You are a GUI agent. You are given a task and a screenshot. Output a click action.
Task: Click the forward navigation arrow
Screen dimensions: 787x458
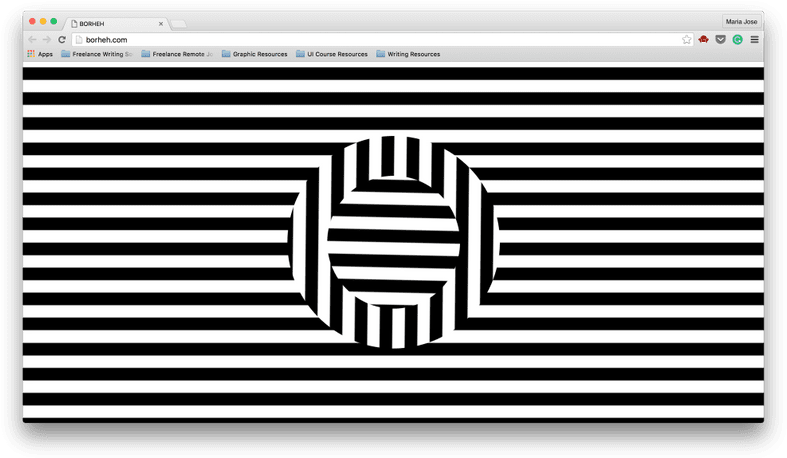[46, 40]
